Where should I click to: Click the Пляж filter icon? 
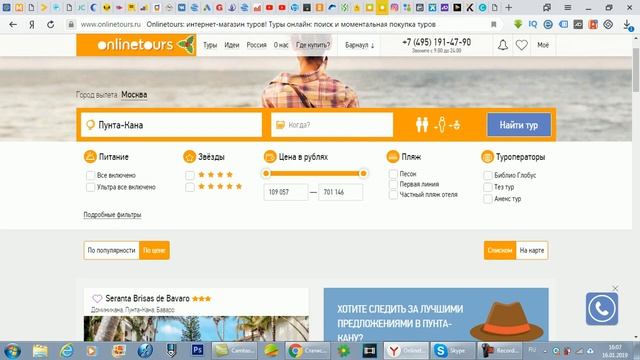click(x=393, y=157)
